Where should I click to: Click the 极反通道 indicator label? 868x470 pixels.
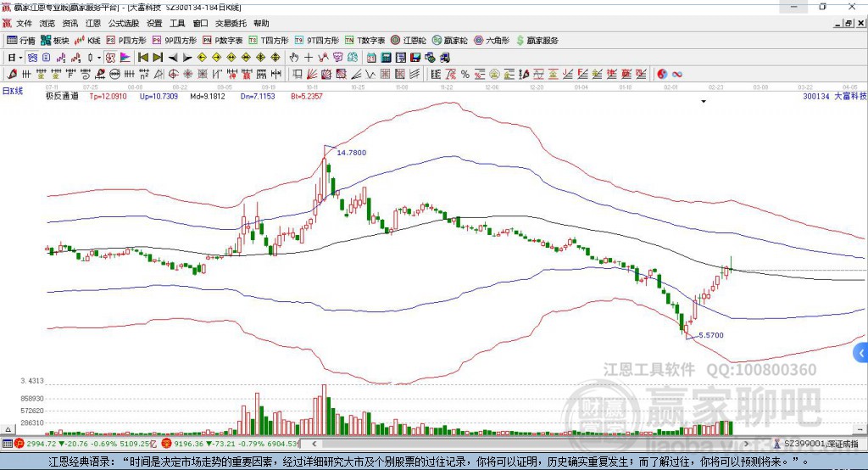coord(62,97)
